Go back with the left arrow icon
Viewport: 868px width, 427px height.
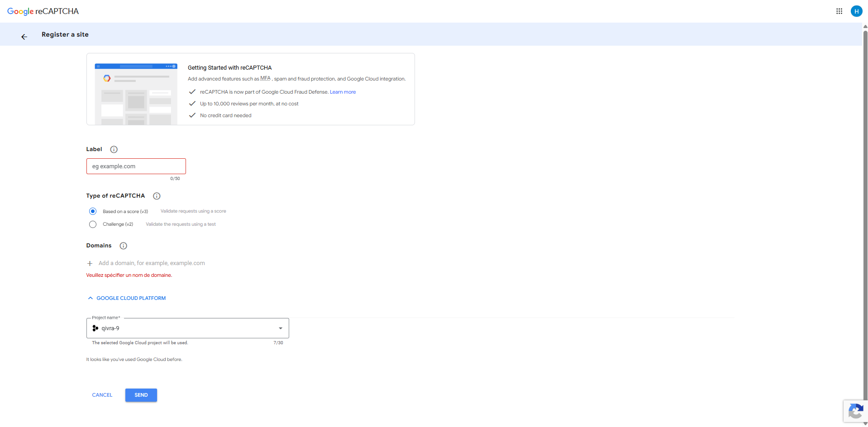click(24, 37)
